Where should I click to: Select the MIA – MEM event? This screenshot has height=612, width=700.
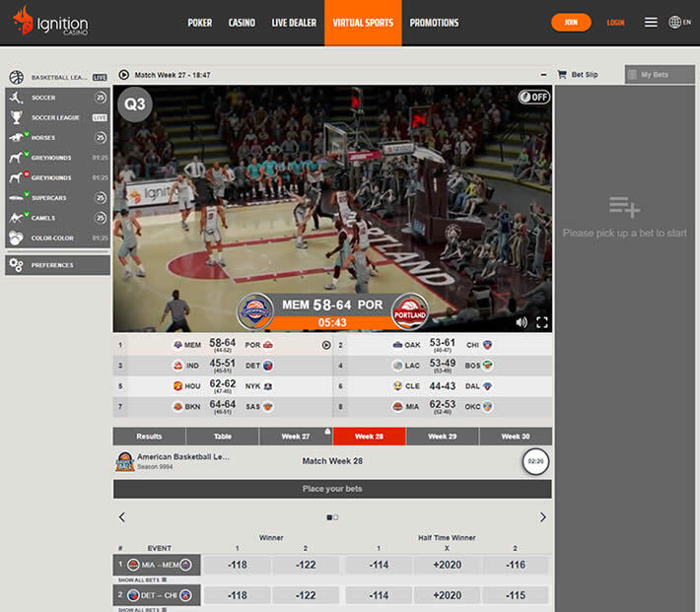157,565
